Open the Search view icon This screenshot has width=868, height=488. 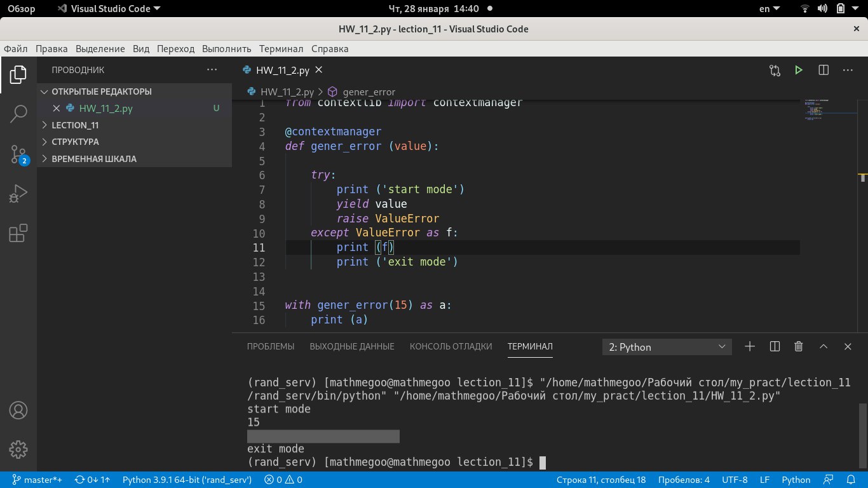18,114
